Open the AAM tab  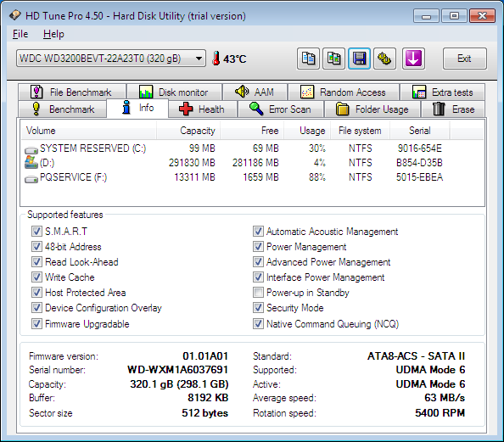click(255, 92)
